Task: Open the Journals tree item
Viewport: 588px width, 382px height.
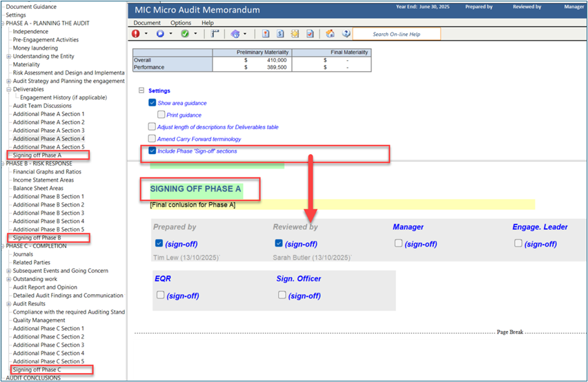Action: pos(23,254)
